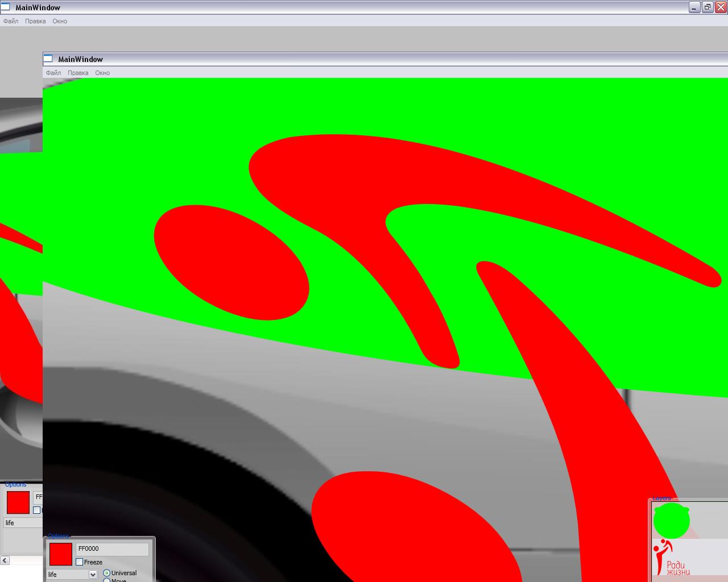
Task: Click the Layers panel title
Action: click(661, 498)
